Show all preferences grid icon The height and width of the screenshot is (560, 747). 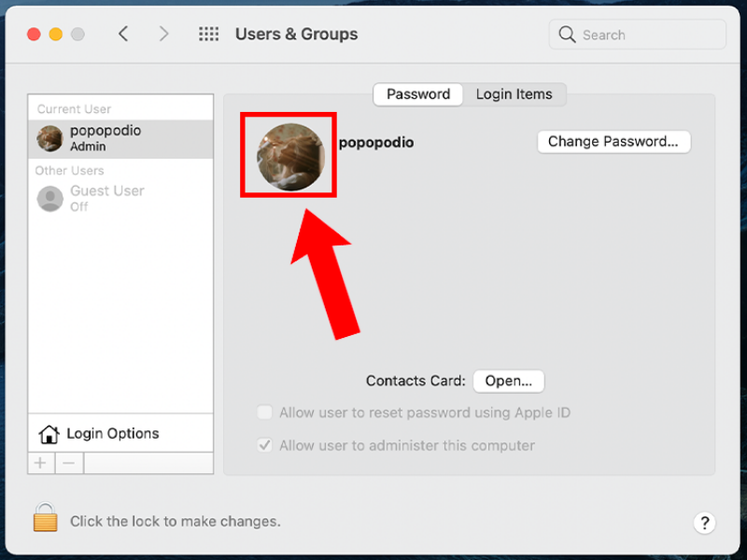pyautogui.click(x=208, y=34)
